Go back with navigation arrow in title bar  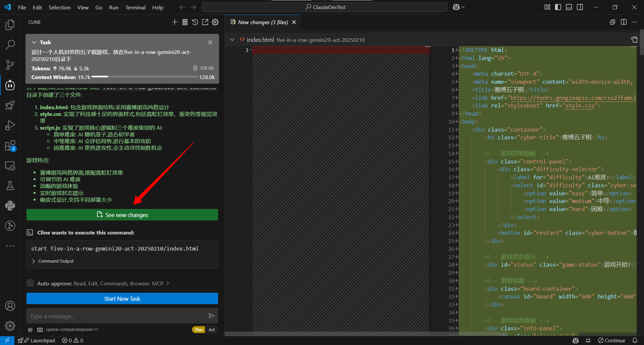click(x=182, y=7)
